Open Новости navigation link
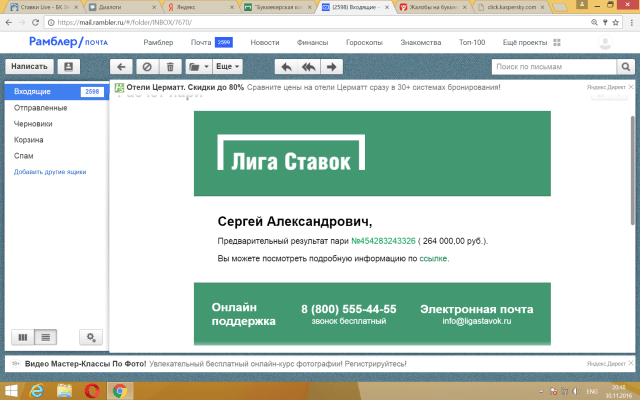 (264, 42)
